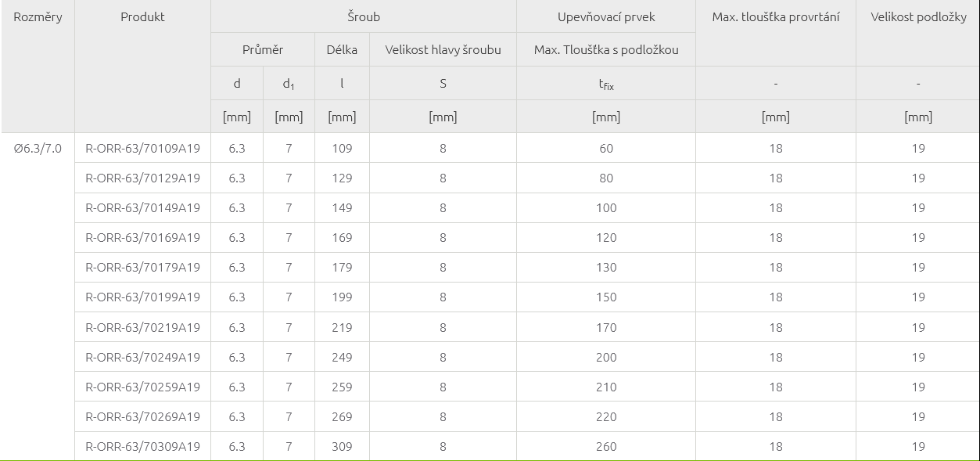
Task: Click product R-ORR-63/70109A19
Action: click(x=142, y=148)
